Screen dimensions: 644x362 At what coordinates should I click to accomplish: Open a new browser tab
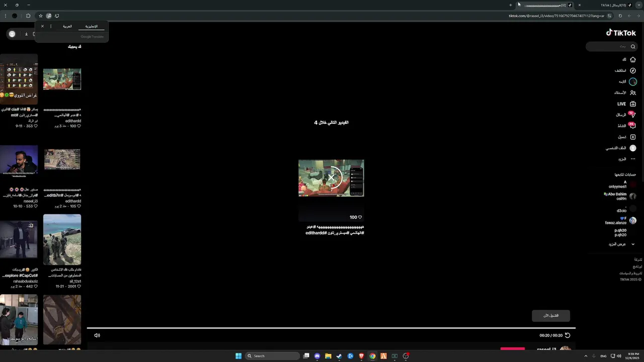coord(510,5)
